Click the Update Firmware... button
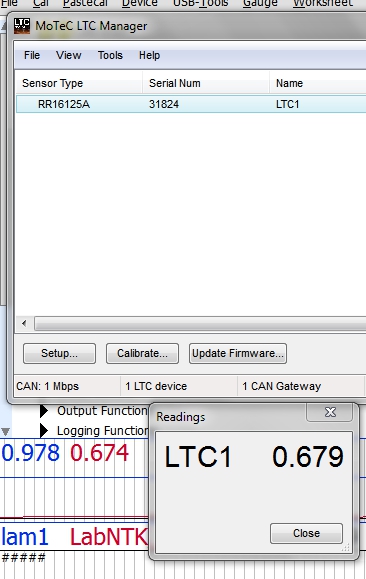 [x=238, y=353]
